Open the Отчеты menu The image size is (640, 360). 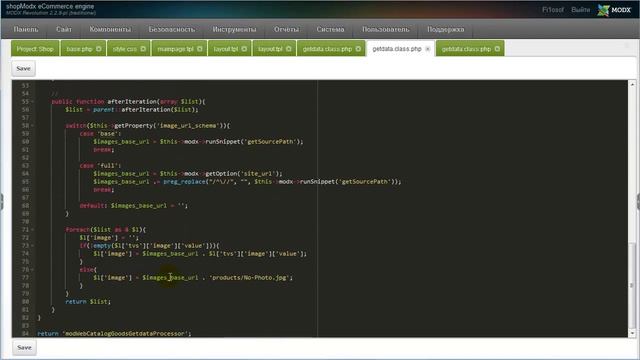point(287,29)
